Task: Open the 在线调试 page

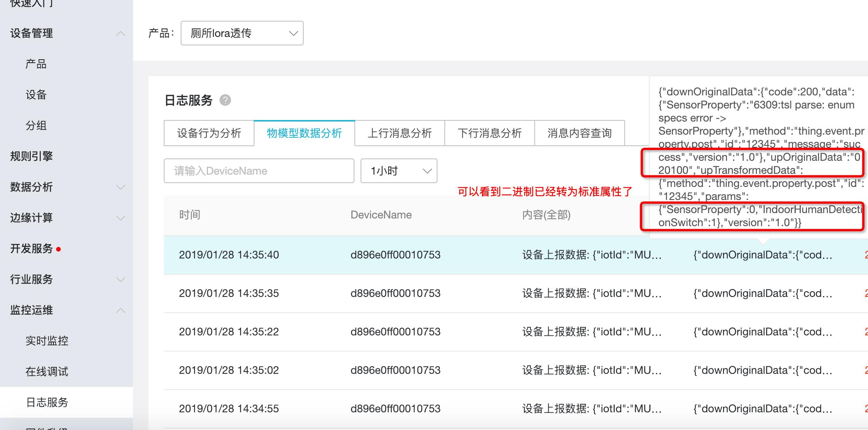Action: point(47,371)
